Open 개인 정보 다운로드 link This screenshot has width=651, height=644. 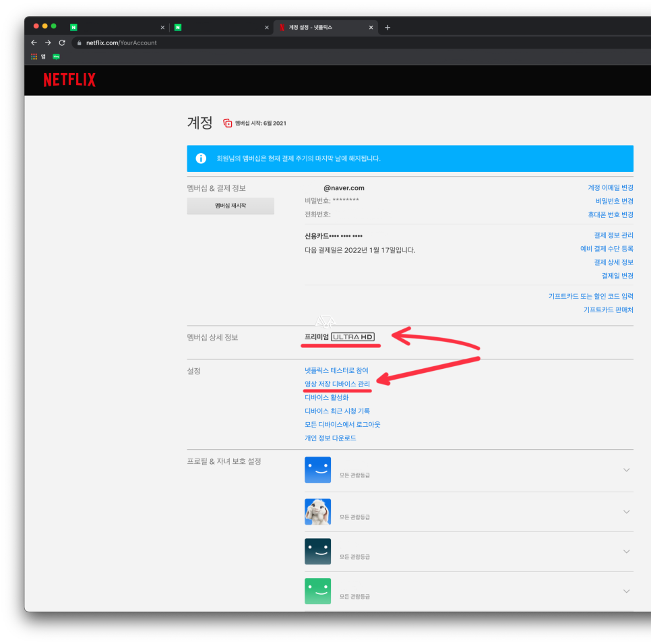[330, 438]
